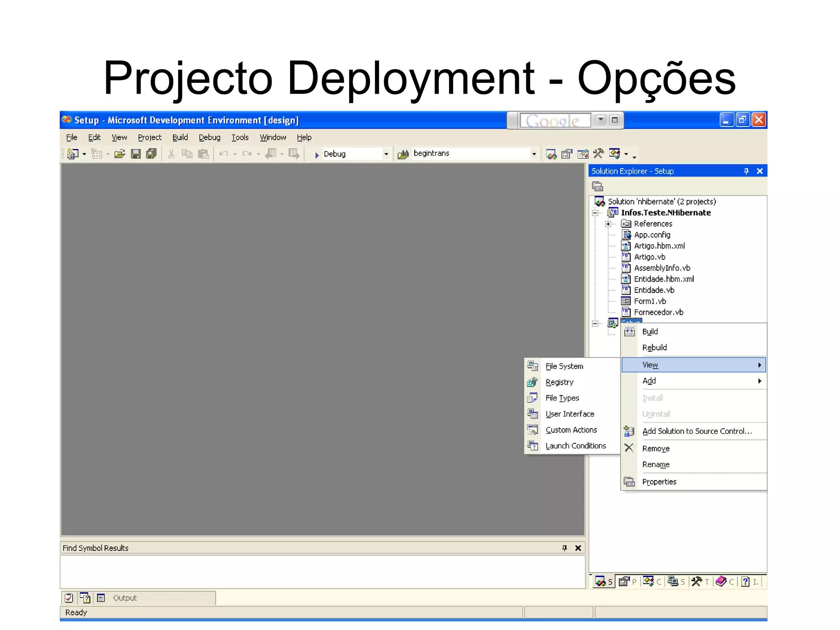Click Add Solution to Source Control
The width and height of the screenshot is (840, 630).
(694, 431)
